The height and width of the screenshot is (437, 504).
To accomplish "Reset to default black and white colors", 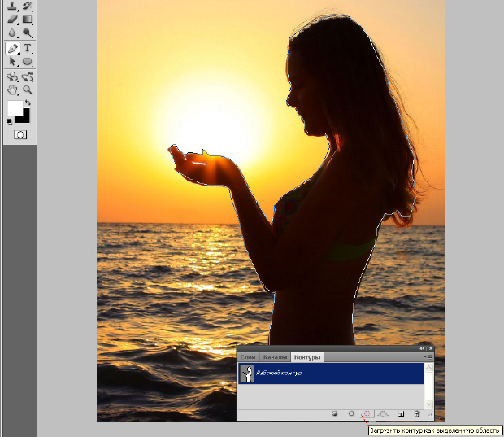I will pyautogui.click(x=10, y=122).
